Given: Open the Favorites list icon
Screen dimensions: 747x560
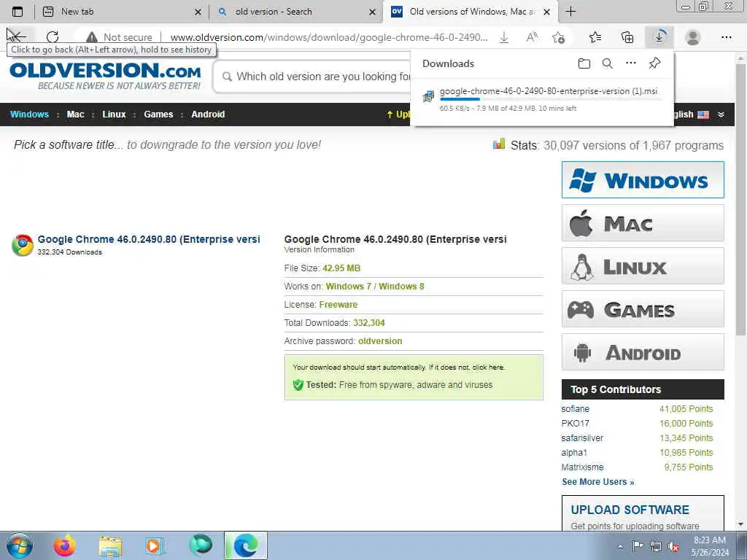Looking at the screenshot, I should (x=595, y=37).
